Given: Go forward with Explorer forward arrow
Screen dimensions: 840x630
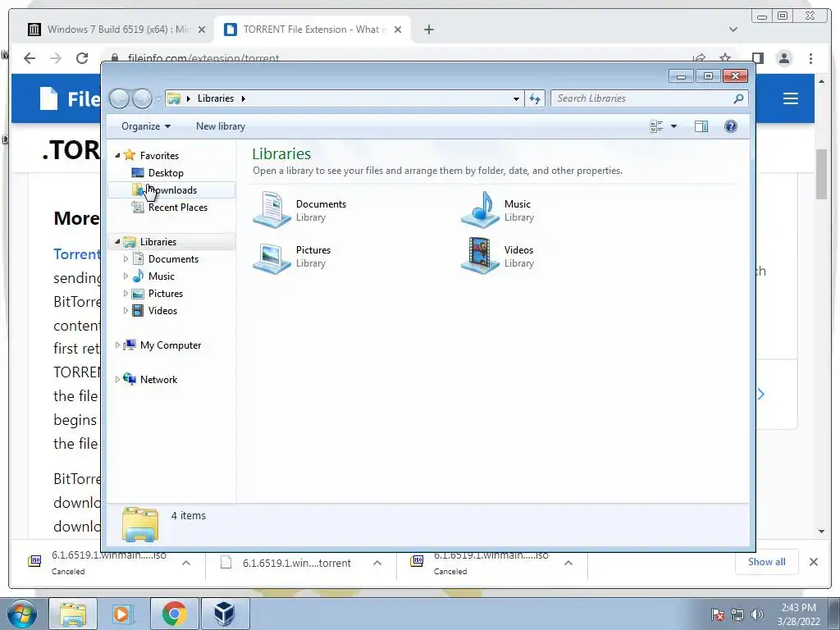Looking at the screenshot, I should [x=142, y=98].
